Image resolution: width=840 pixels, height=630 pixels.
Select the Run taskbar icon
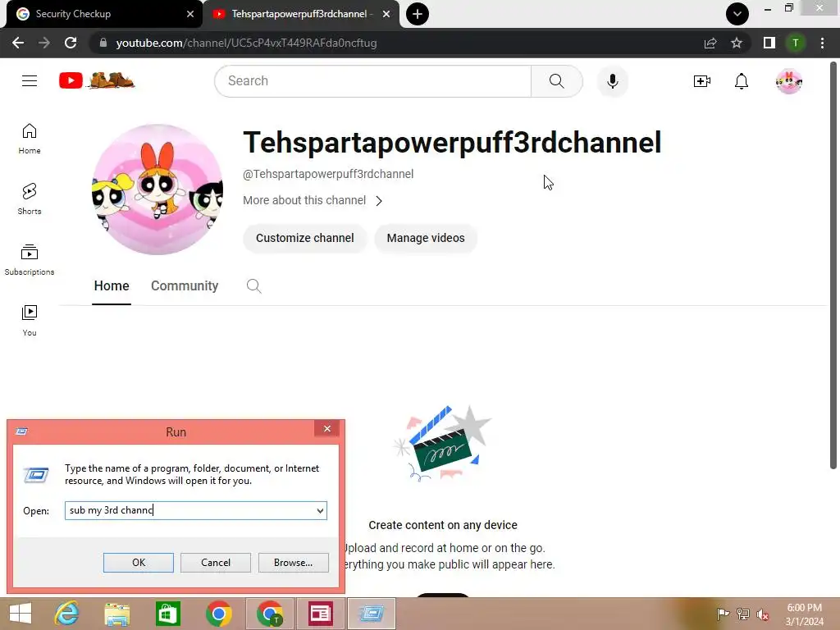click(x=372, y=614)
